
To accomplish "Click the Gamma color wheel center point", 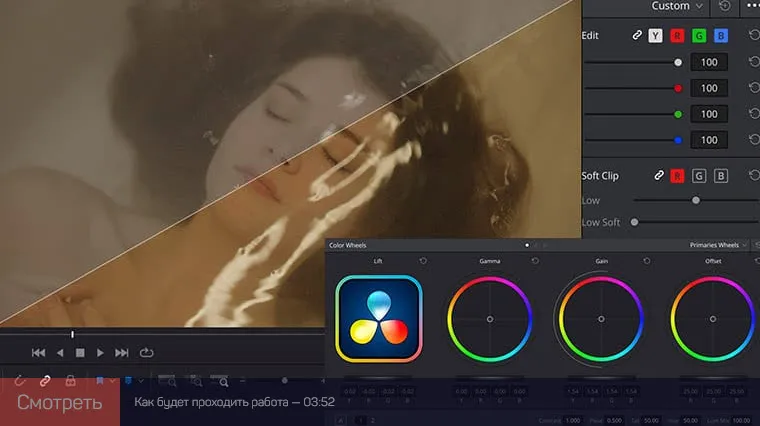I will click(490, 319).
